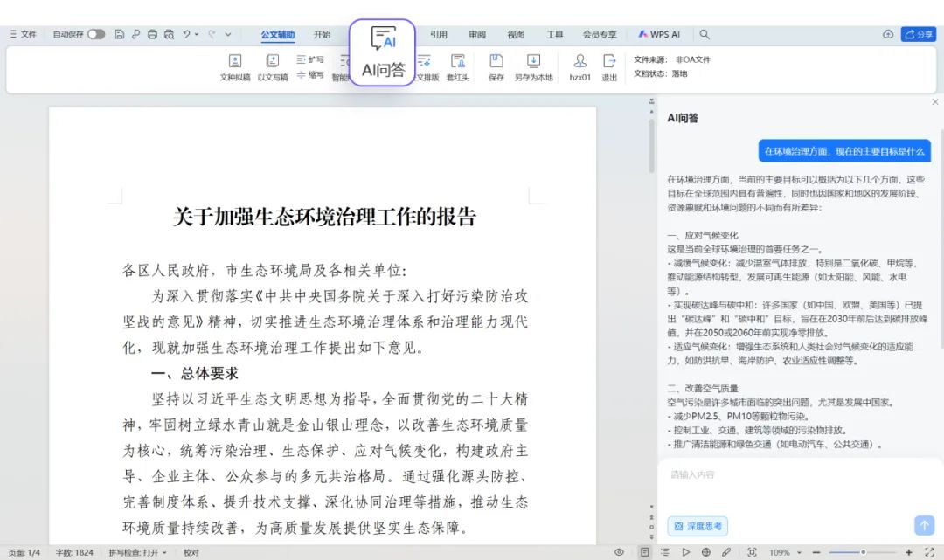Use the 扩写 tool

[315, 59]
